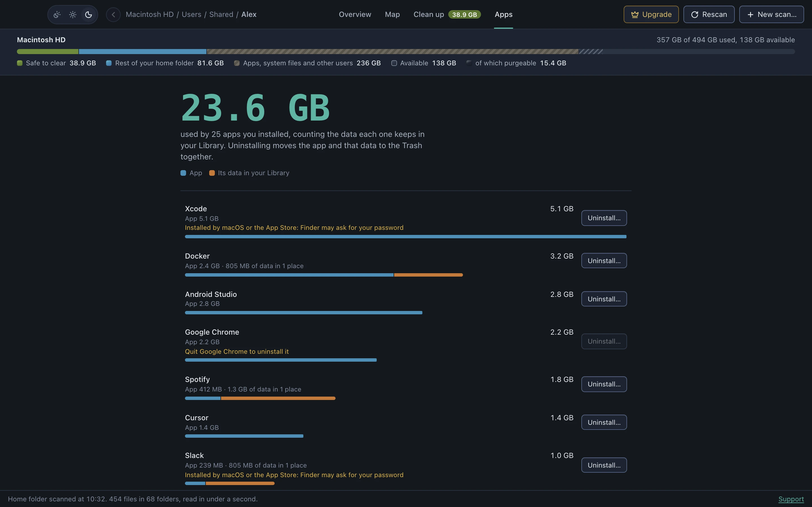
Task: Go back with the chevron arrow
Action: [113, 14]
